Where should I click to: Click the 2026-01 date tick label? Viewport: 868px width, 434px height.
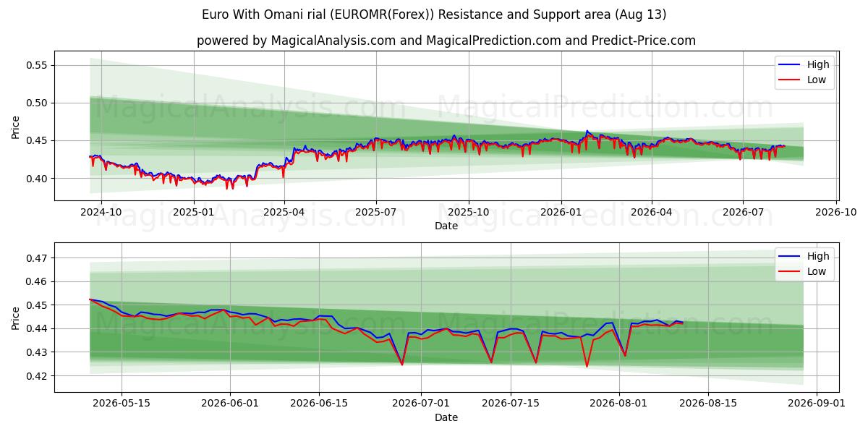click(561, 212)
